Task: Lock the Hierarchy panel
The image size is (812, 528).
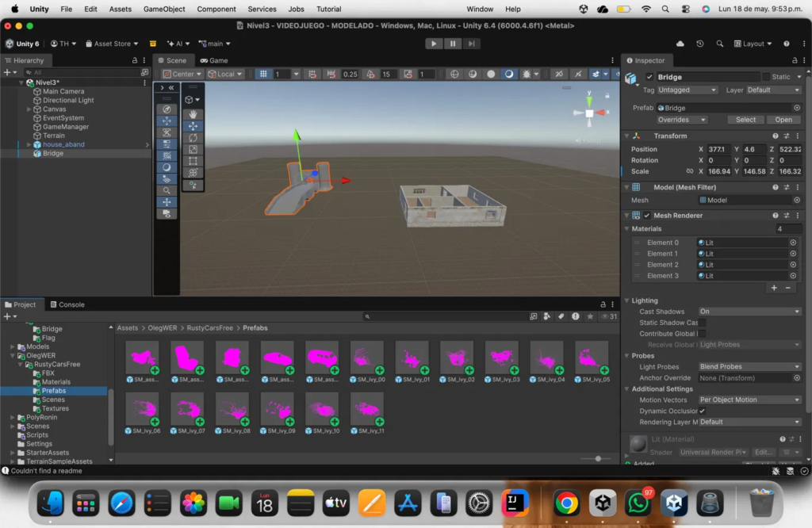Action: (x=135, y=60)
